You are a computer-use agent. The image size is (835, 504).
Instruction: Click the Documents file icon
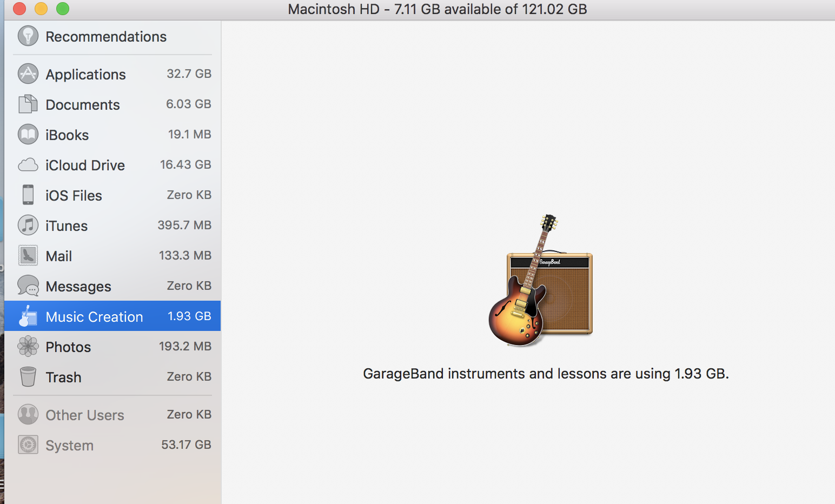[x=28, y=104]
